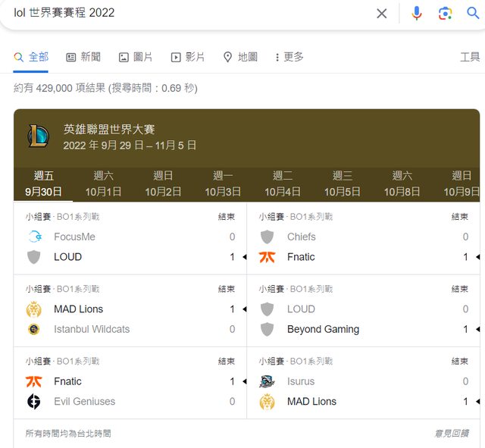Screen dimensions: 485x448
Task: Open the 工具 tools menu
Action: [470, 57]
